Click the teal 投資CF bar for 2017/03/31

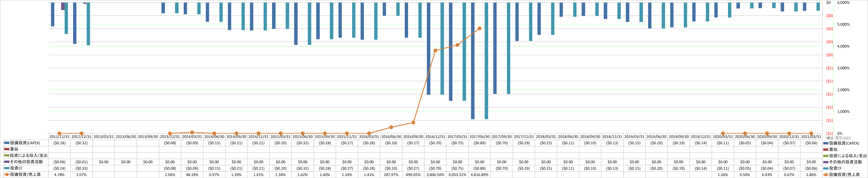[464, 52]
